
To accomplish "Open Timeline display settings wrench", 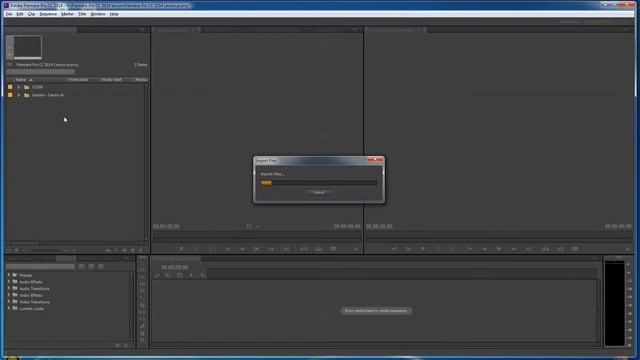I will pos(203,275).
